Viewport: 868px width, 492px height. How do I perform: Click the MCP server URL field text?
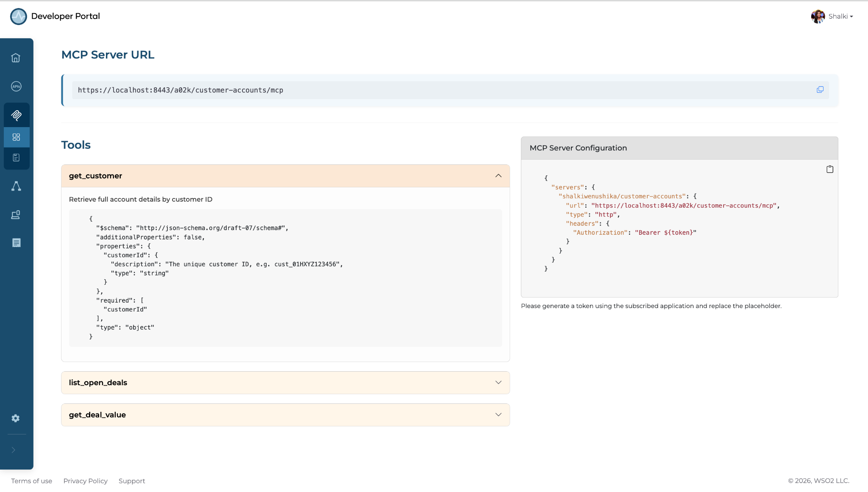point(181,90)
